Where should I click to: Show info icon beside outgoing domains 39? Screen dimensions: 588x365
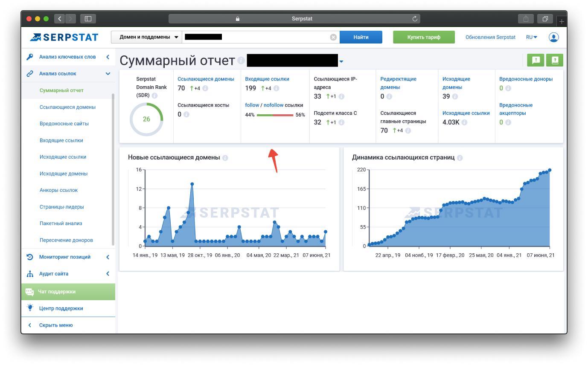click(455, 96)
